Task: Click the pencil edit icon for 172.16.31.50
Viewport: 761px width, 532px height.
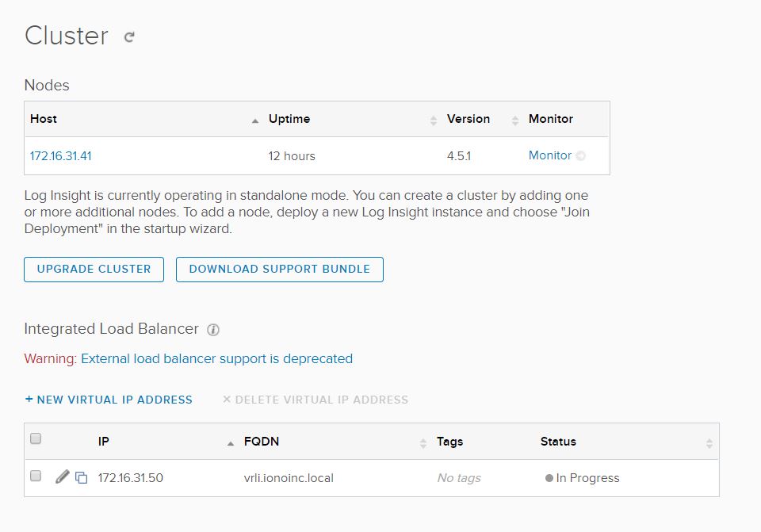Action: tap(63, 477)
